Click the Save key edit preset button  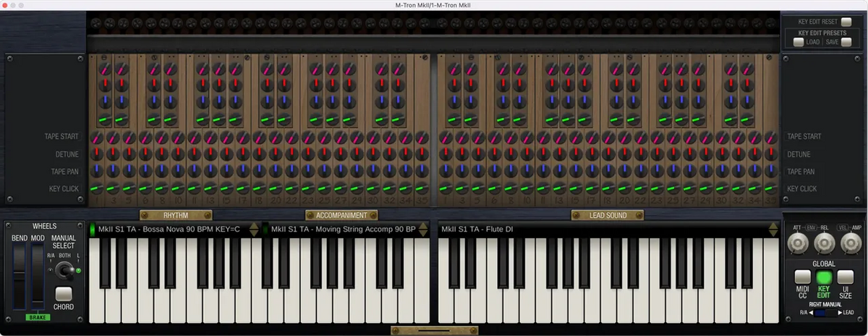point(846,42)
